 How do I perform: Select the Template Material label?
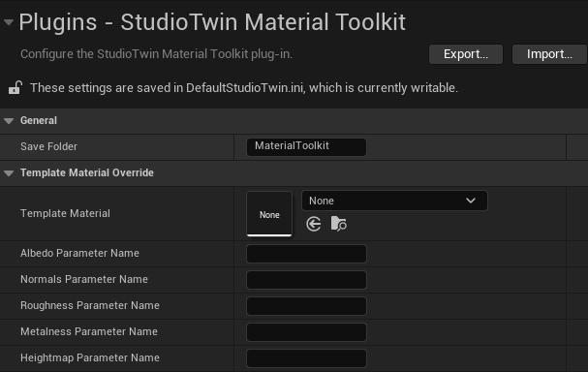[x=65, y=214]
